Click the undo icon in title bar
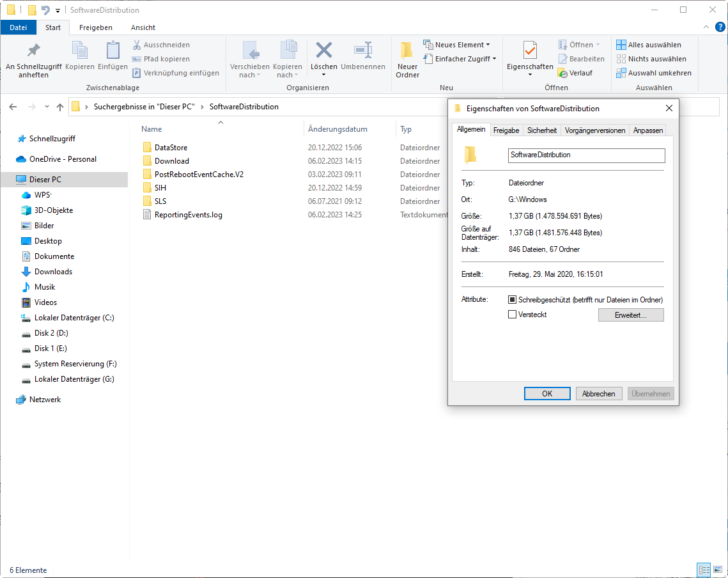Viewport: 728px width, 578px height. tap(45, 10)
